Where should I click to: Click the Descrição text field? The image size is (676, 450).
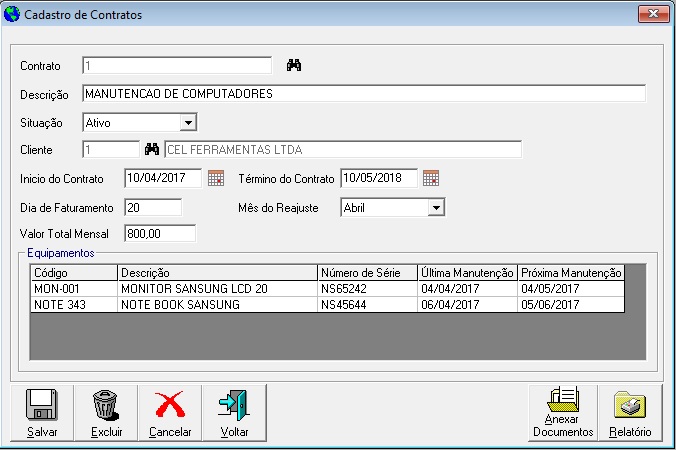tap(364, 94)
